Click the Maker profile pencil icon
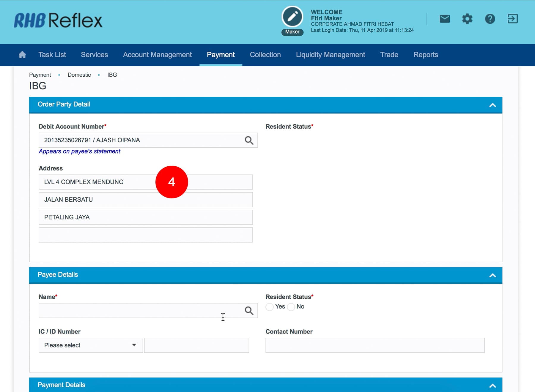535x392 pixels. pos(292,17)
